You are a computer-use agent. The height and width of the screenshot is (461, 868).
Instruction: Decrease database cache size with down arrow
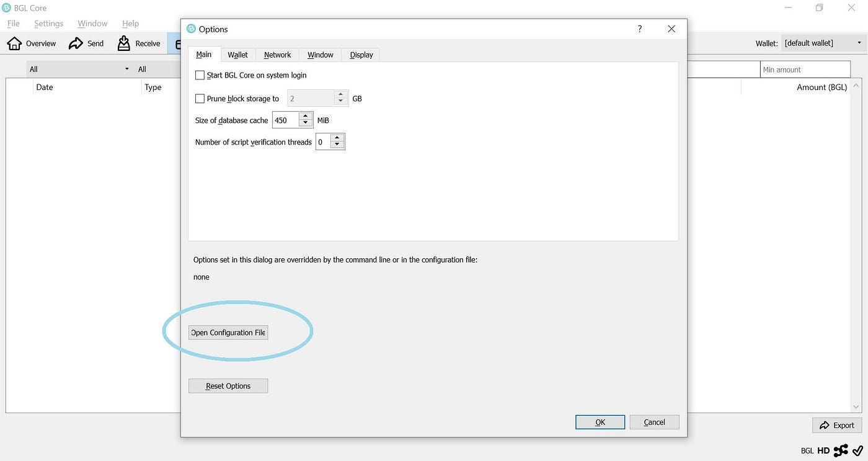click(x=305, y=123)
